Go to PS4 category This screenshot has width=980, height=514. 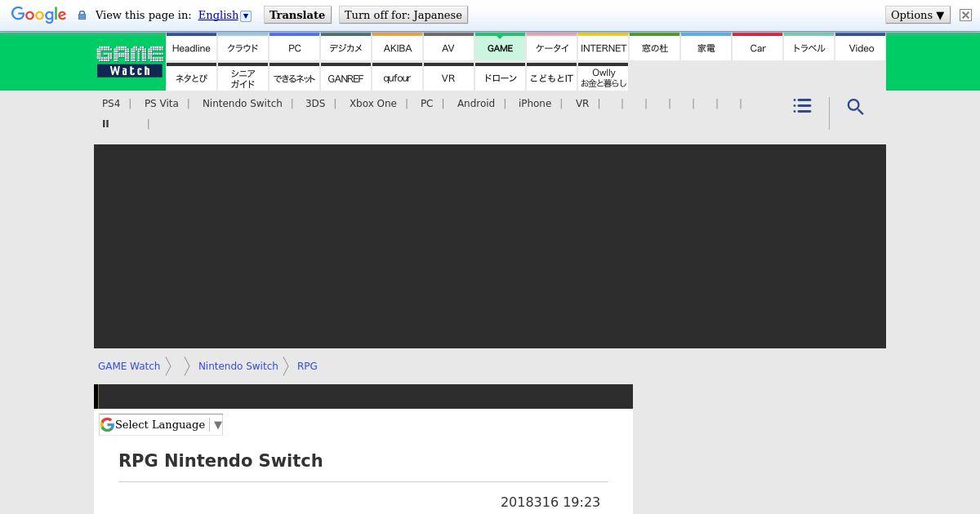pyautogui.click(x=111, y=104)
